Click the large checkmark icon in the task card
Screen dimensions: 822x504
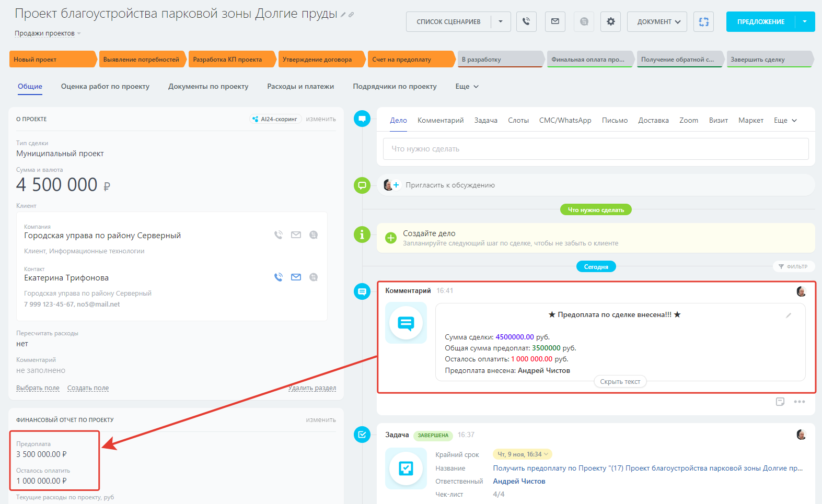point(406,468)
